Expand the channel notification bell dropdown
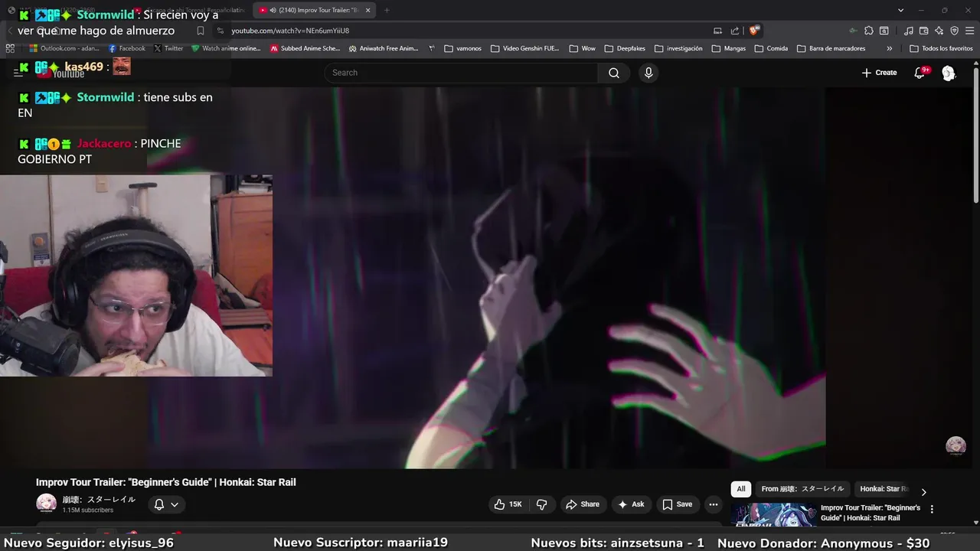The image size is (980, 551). tap(166, 504)
